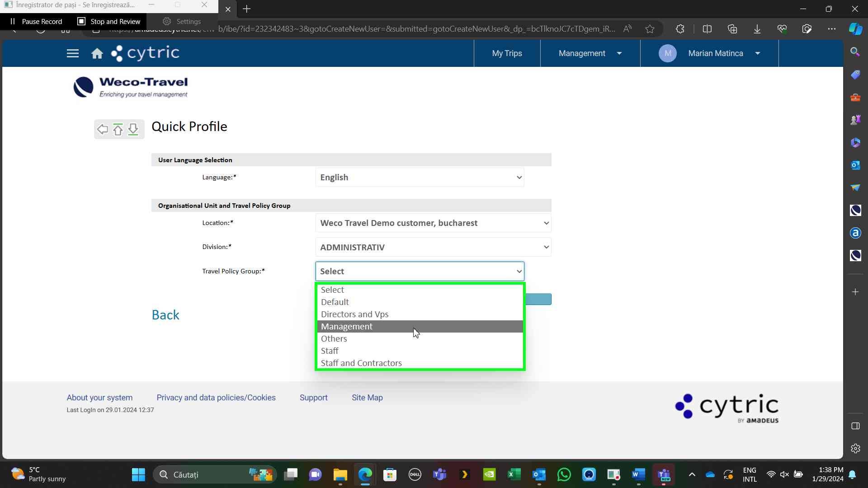This screenshot has height=488, width=868.
Task: Open Privacy and data policies/Cookies link
Action: click(216, 398)
